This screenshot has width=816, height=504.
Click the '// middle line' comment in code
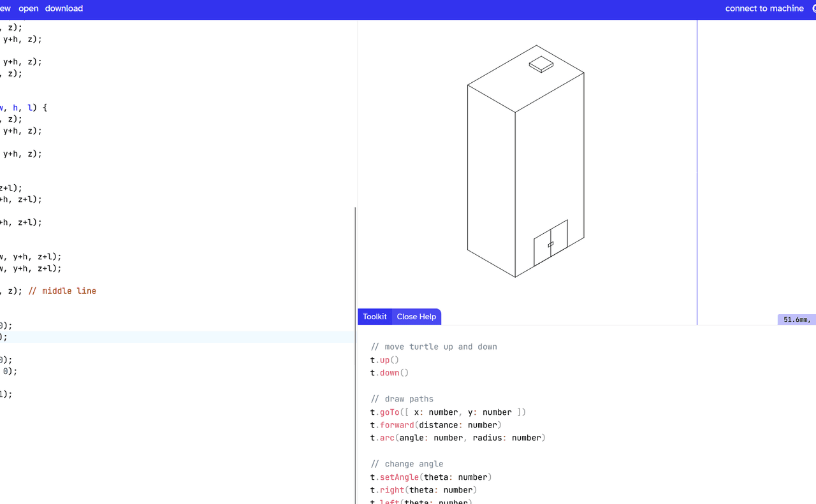click(x=69, y=291)
